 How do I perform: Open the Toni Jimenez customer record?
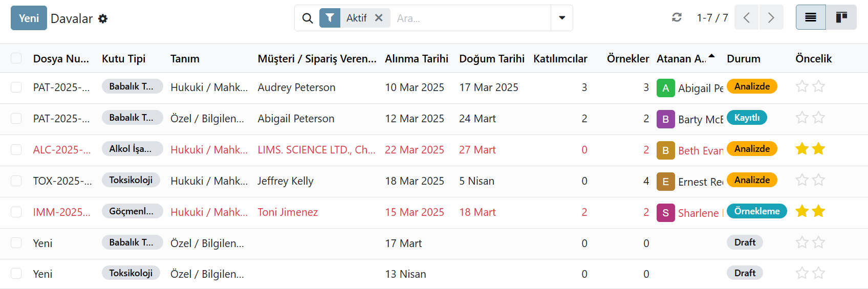tap(288, 212)
